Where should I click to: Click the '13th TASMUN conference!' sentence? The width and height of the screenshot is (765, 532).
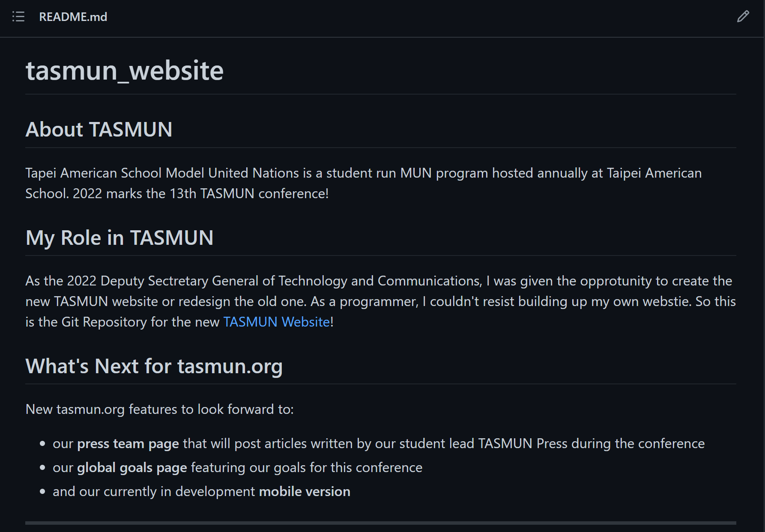[x=200, y=193]
